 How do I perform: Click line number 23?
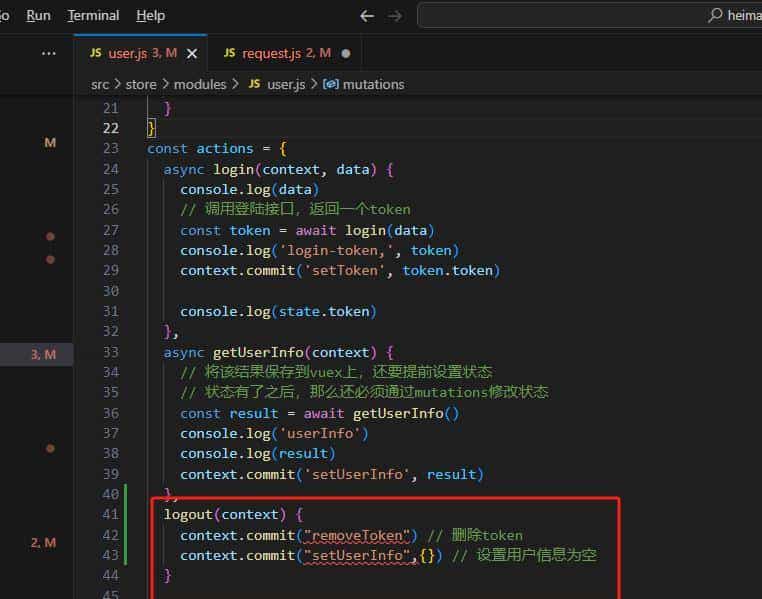click(x=111, y=148)
